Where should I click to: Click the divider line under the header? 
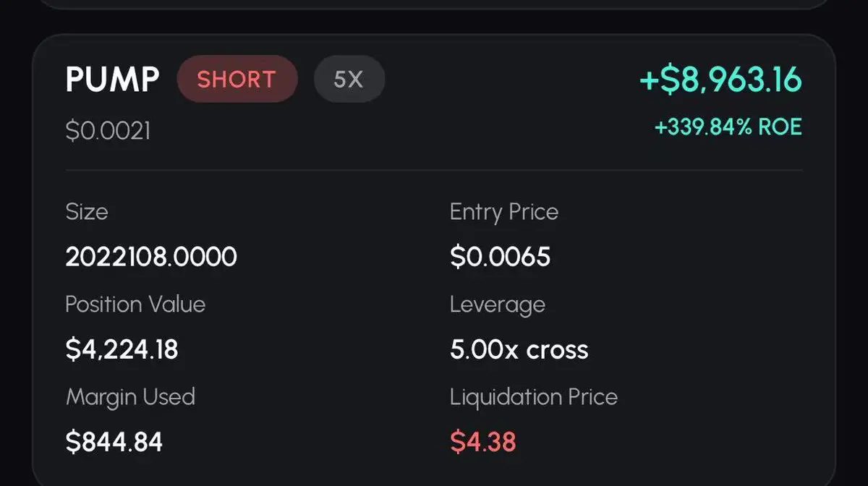[434, 171]
